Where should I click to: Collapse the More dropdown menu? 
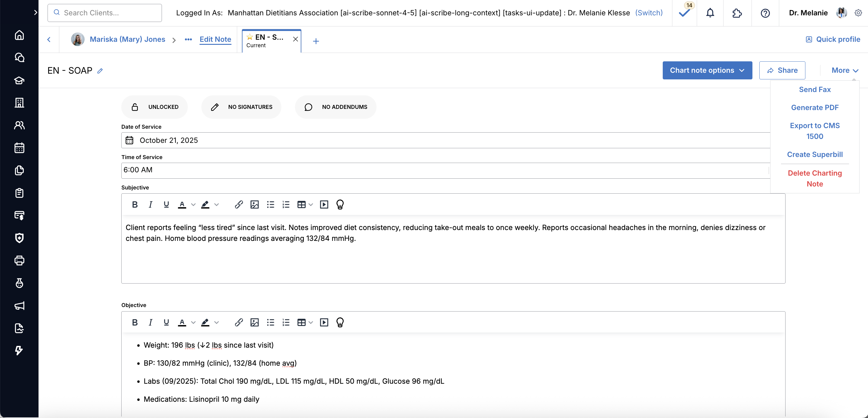(845, 70)
